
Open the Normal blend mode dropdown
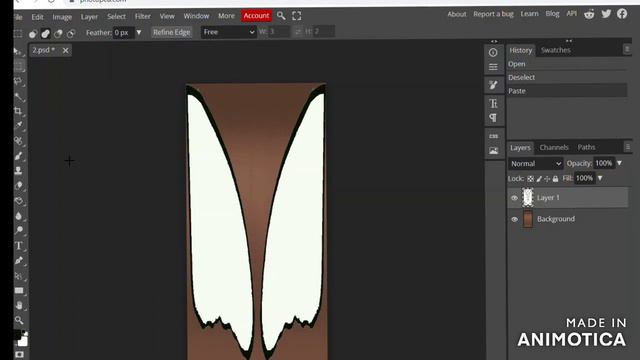pos(536,164)
